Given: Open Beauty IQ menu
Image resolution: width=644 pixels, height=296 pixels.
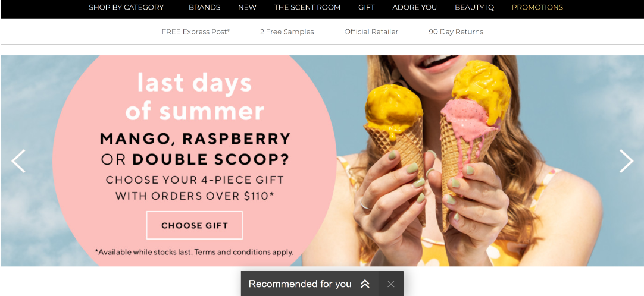Looking at the screenshot, I should coord(474,7).
